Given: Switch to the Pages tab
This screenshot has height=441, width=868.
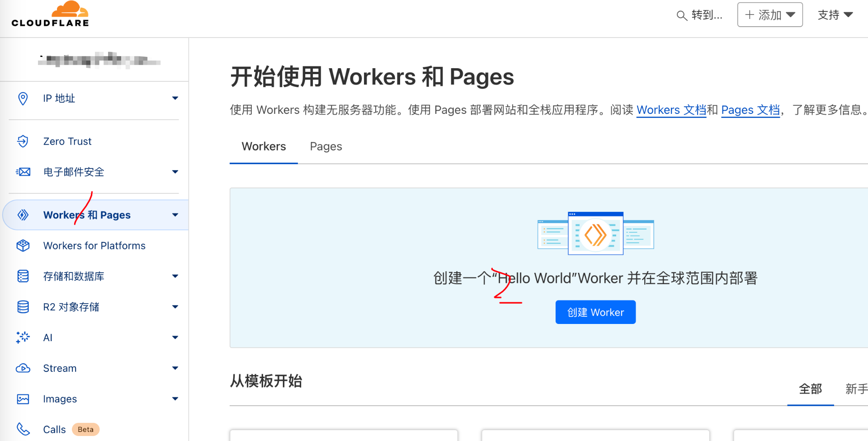Looking at the screenshot, I should pos(325,146).
